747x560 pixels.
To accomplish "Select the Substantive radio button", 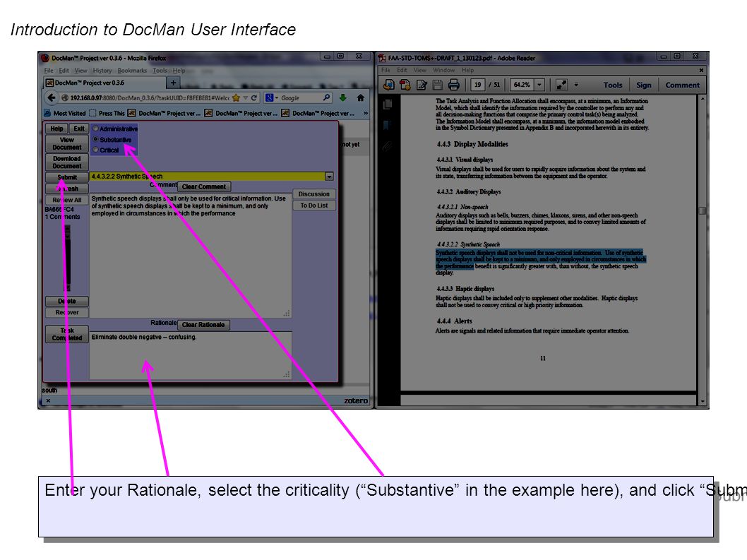I will point(96,139).
